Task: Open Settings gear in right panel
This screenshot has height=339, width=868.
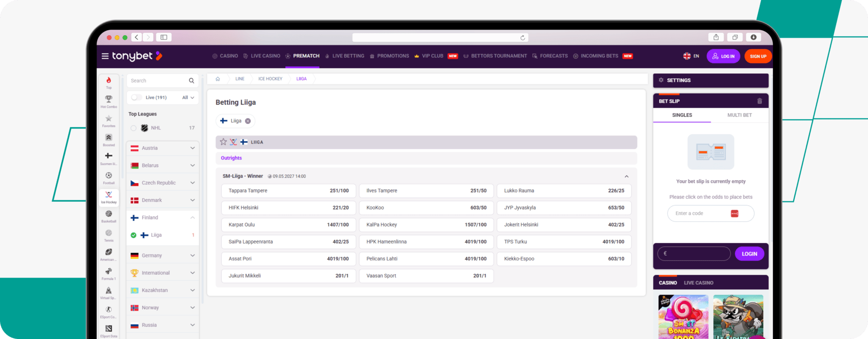Action: click(x=661, y=80)
